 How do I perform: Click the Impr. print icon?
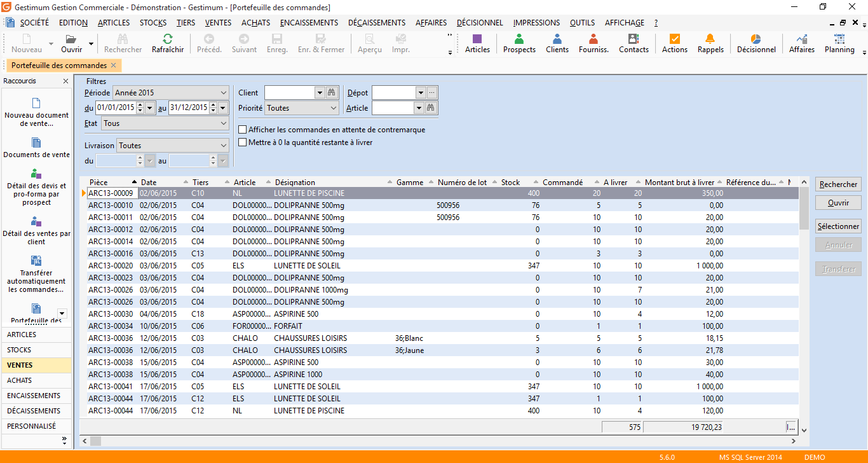point(400,39)
